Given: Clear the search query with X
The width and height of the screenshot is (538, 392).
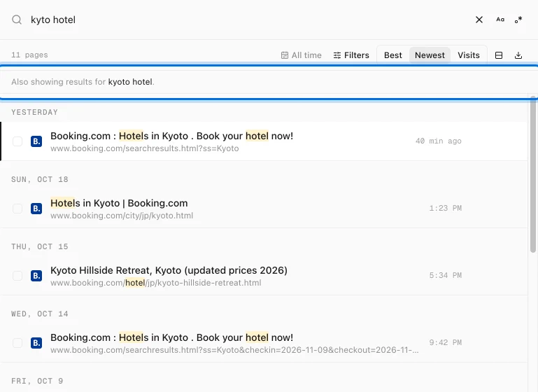Looking at the screenshot, I should [479, 20].
